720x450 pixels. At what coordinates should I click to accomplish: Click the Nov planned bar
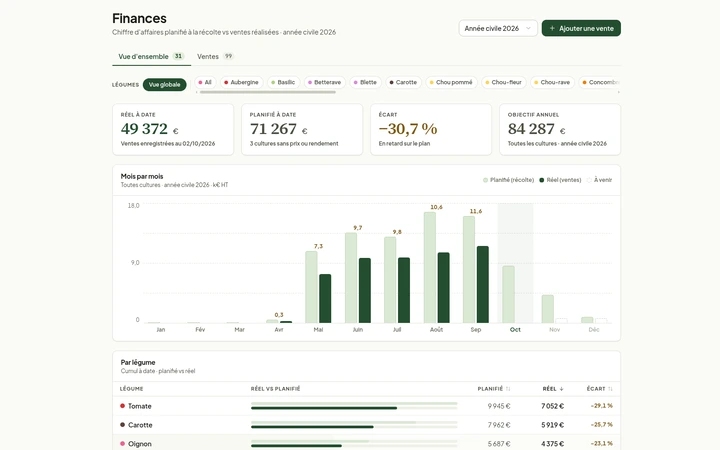(x=547, y=309)
